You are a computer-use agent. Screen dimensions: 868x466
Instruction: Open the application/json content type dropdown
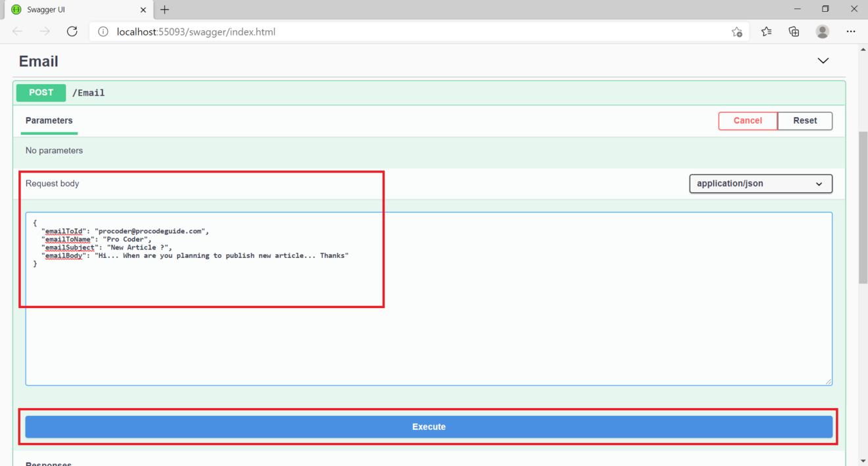tap(760, 184)
